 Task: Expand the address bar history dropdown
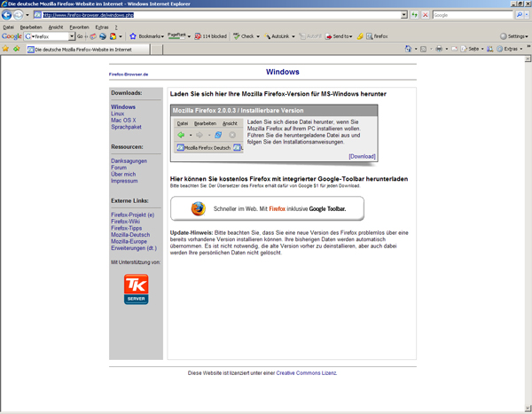tap(403, 15)
